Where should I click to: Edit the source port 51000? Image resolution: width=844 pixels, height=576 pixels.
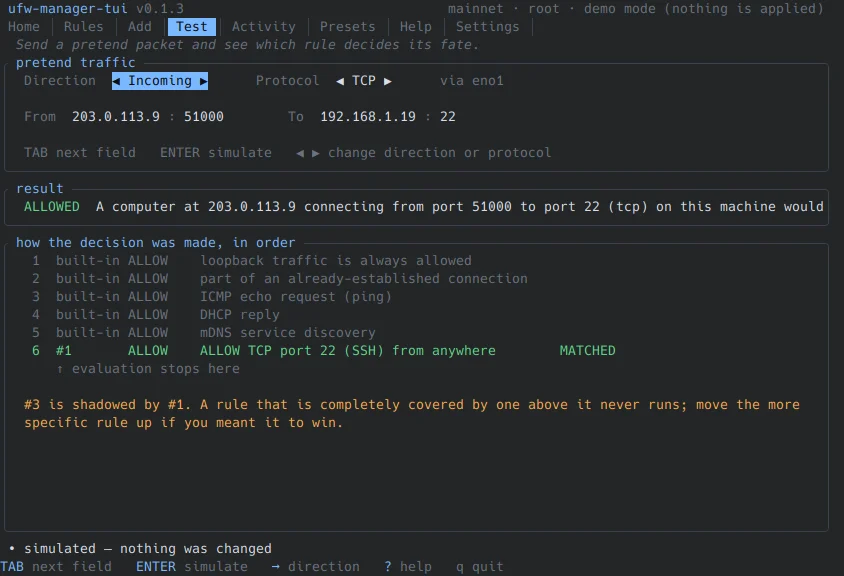click(x=204, y=117)
